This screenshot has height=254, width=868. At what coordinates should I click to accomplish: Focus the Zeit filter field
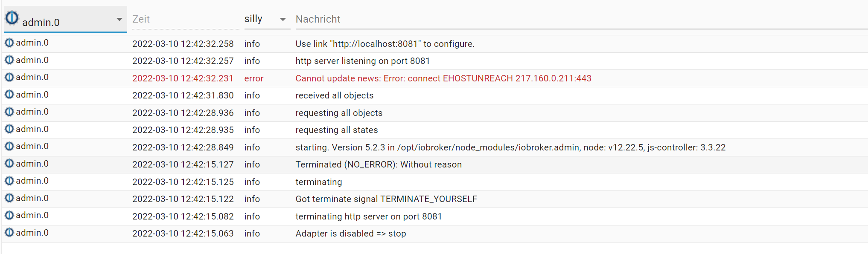(185, 19)
